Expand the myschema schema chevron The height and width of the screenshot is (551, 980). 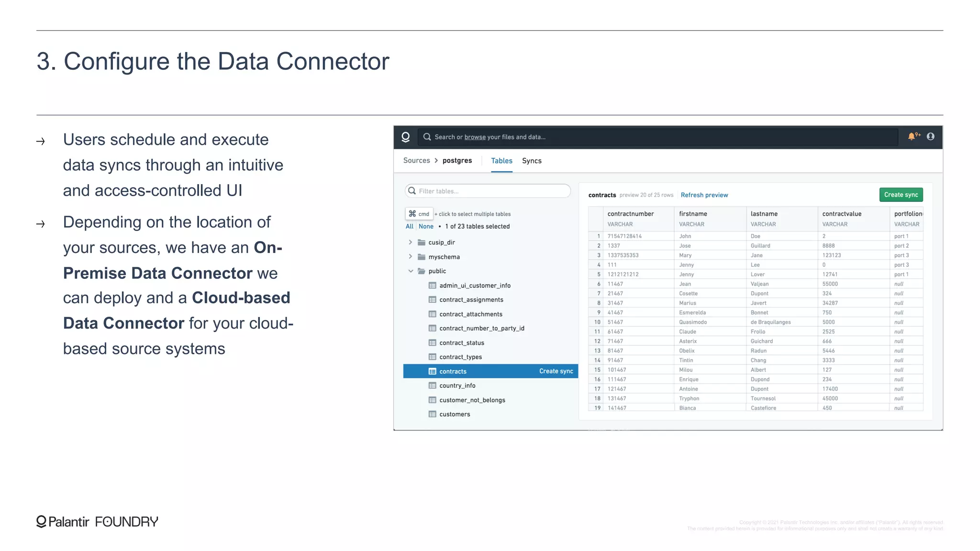[410, 257]
